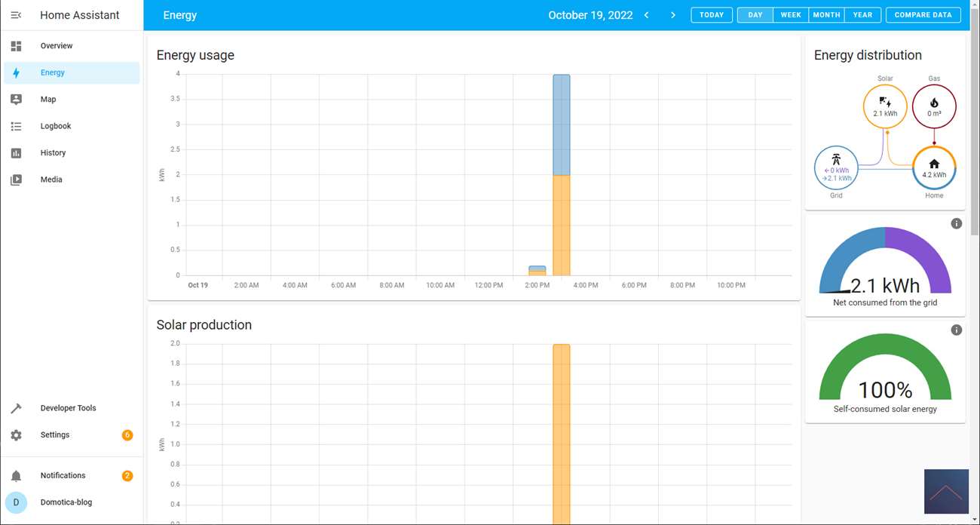Image resolution: width=980 pixels, height=525 pixels.
Task: Open the Media browser icon
Action: (16, 180)
